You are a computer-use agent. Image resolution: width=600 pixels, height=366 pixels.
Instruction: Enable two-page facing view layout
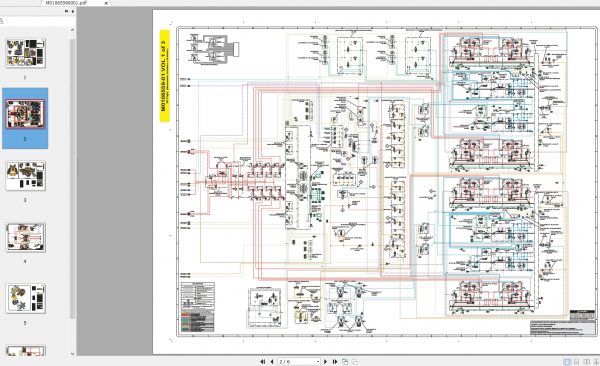pyautogui.click(x=586, y=362)
